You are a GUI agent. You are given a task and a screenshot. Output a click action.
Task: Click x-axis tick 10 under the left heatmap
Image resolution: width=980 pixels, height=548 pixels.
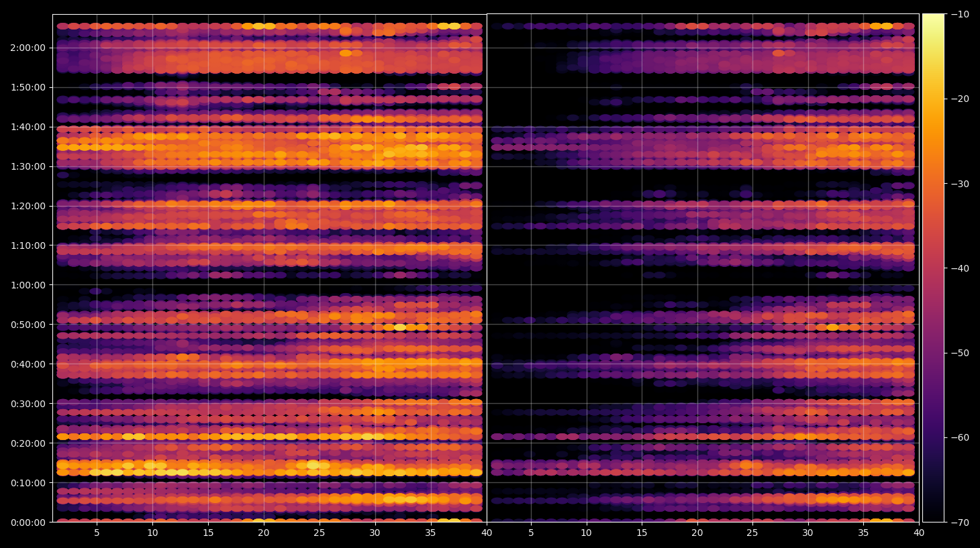[x=152, y=533]
